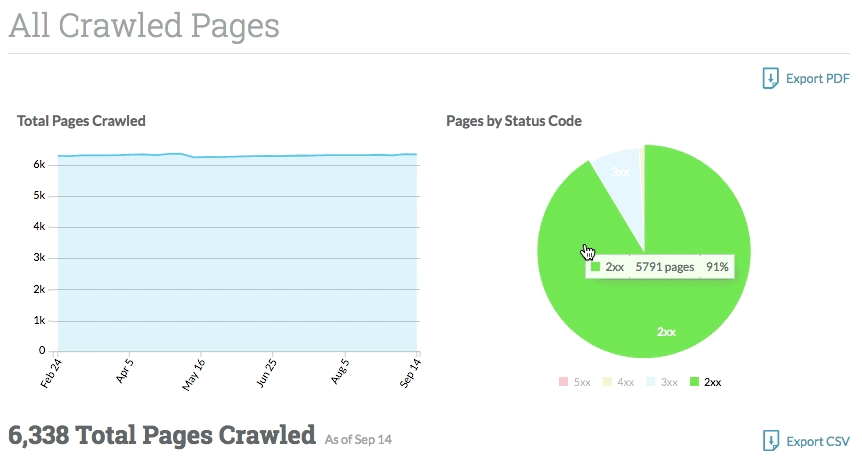Click the pale yellow 4xx legend square
This screenshot has height=468, width=862.
pyautogui.click(x=607, y=382)
